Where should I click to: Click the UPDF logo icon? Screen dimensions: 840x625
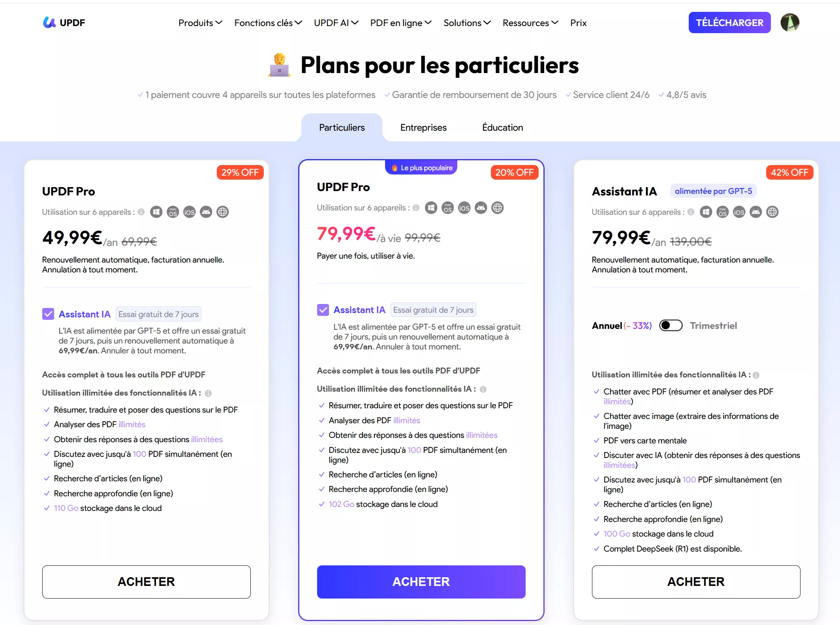click(49, 23)
